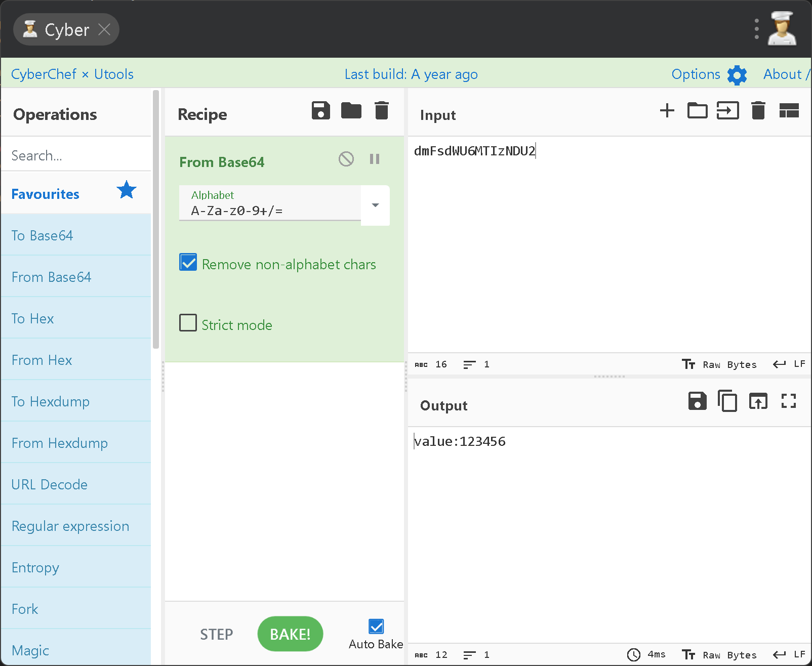Open Output character encoding Raw Bytes
The image size is (812, 666).
point(719,655)
